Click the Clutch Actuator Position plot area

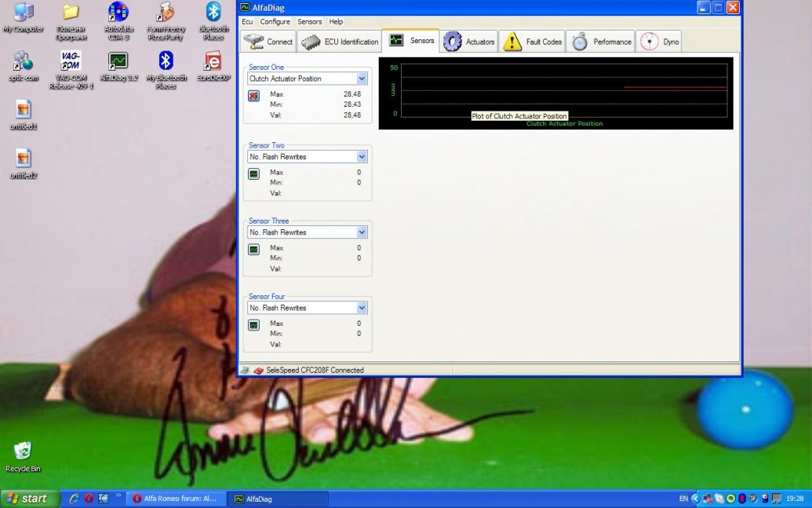tap(563, 90)
